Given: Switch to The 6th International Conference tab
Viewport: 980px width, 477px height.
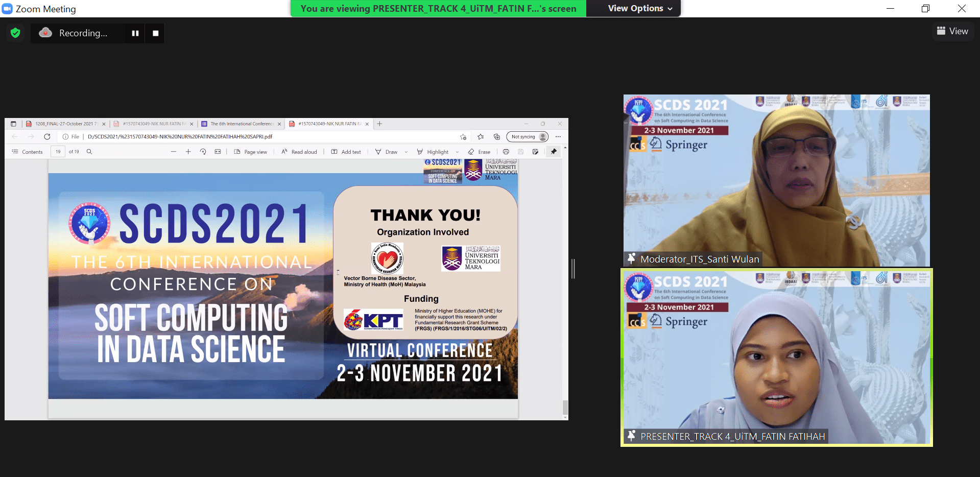Looking at the screenshot, I should (241, 124).
